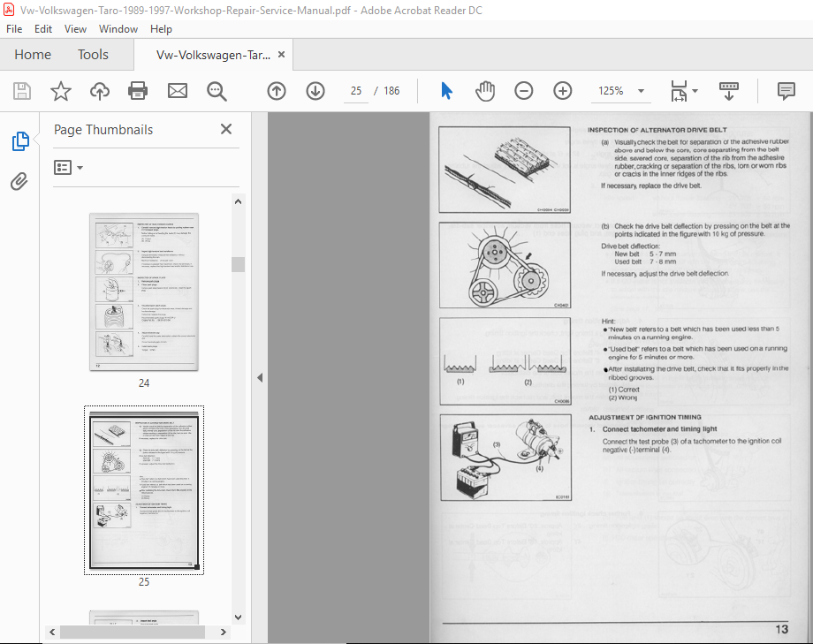Image resolution: width=813 pixels, height=644 pixels.
Task: Expand the thumbnail options menu arrow
Action: (80, 168)
